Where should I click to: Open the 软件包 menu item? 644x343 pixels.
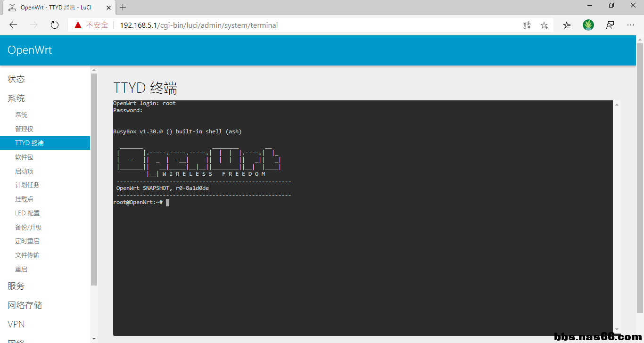[x=24, y=157]
